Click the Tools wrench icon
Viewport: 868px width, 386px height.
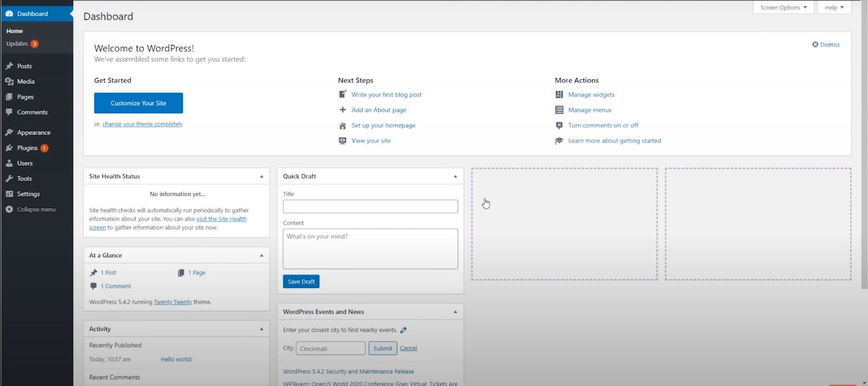9,178
